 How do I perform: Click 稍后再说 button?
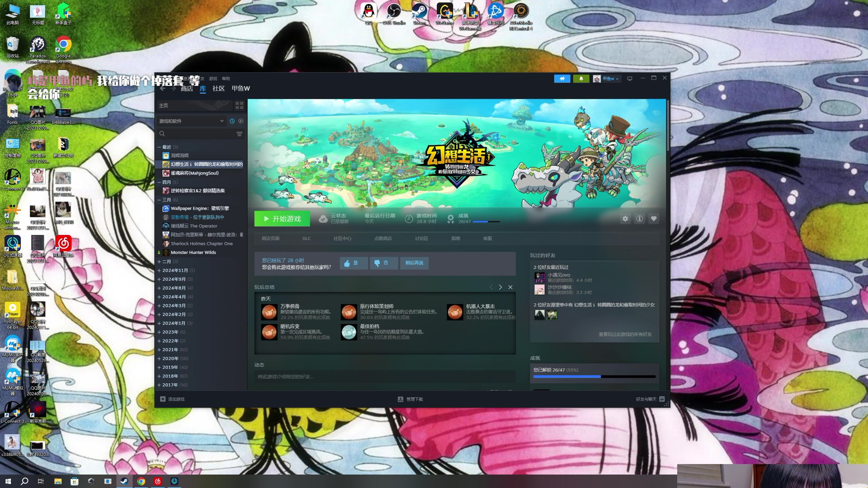pyautogui.click(x=414, y=263)
